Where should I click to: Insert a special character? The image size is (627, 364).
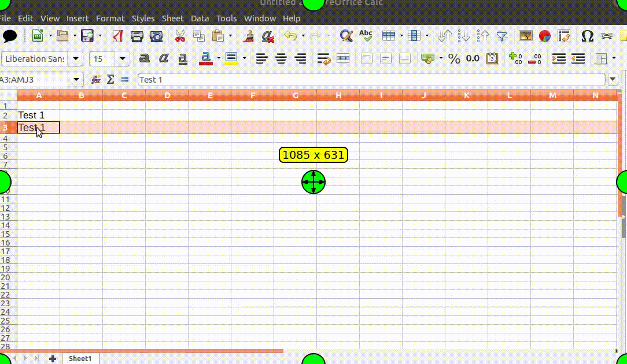587,36
